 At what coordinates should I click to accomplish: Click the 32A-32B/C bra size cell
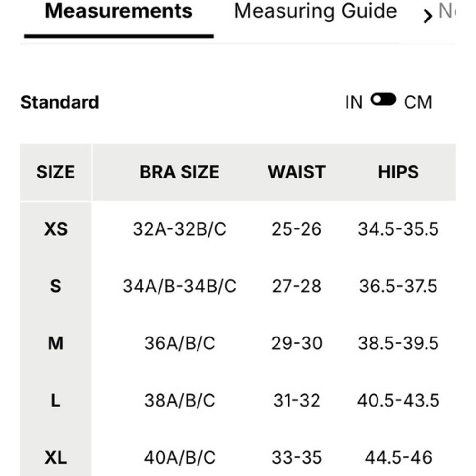click(x=179, y=229)
